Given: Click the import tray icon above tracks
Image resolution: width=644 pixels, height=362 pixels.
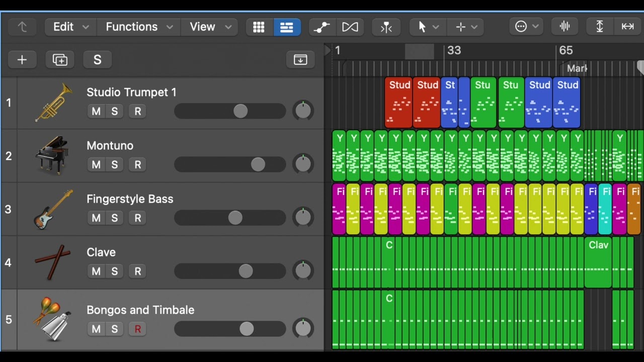Looking at the screenshot, I should [x=300, y=60].
